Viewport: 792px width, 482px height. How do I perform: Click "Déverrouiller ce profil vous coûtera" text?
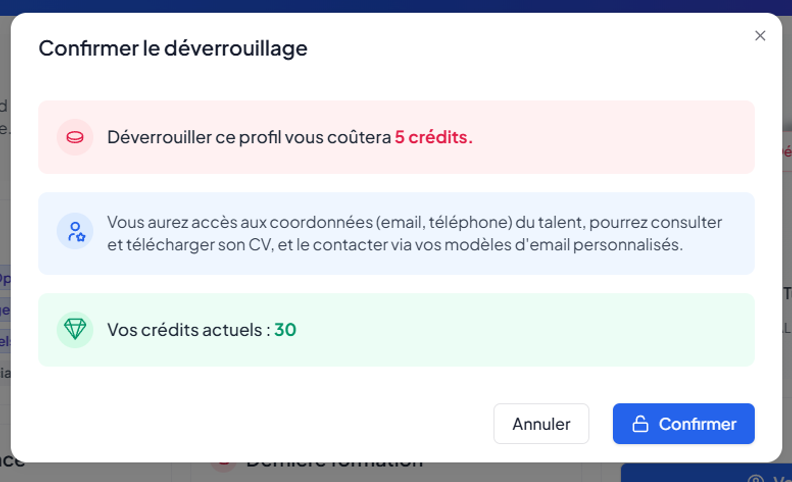[x=249, y=137]
